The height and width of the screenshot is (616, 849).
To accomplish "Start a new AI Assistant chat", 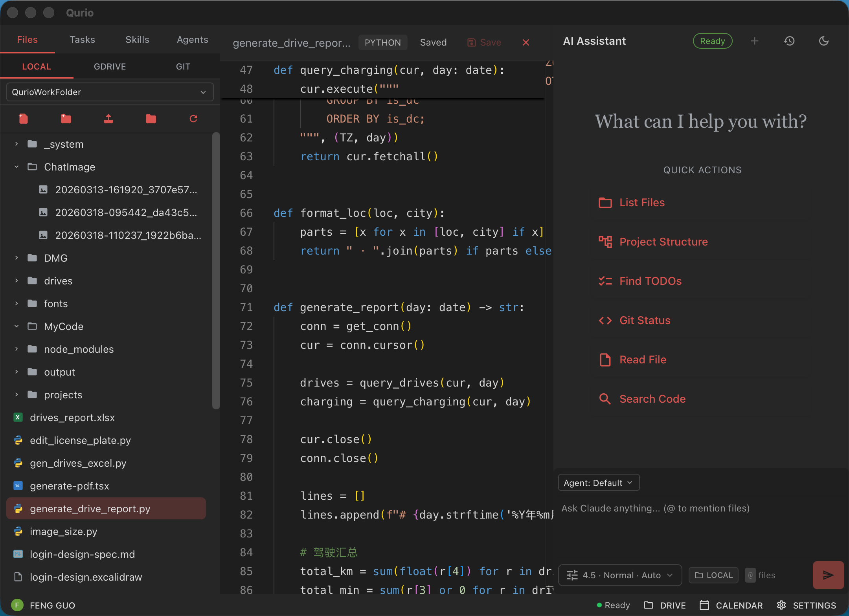I will (754, 41).
